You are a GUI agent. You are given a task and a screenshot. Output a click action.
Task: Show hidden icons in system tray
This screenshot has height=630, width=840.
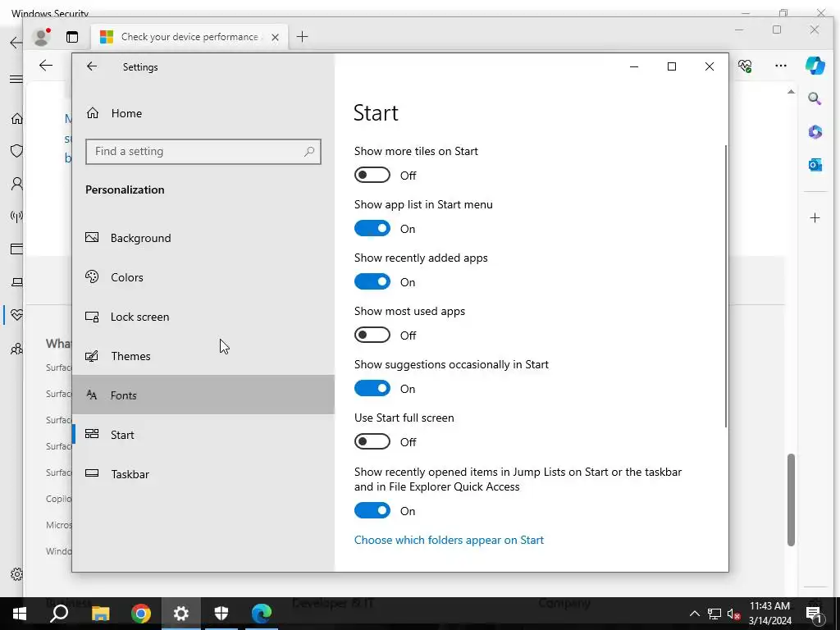point(694,614)
